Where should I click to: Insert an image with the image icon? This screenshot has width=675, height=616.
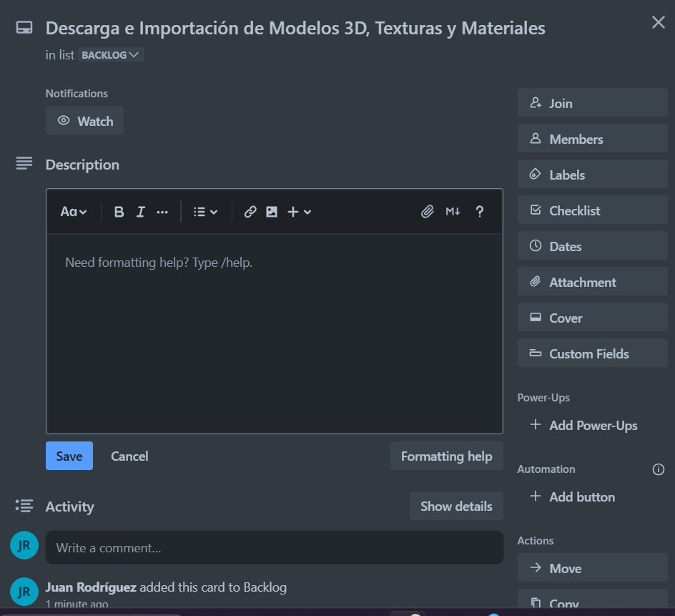pyautogui.click(x=272, y=212)
